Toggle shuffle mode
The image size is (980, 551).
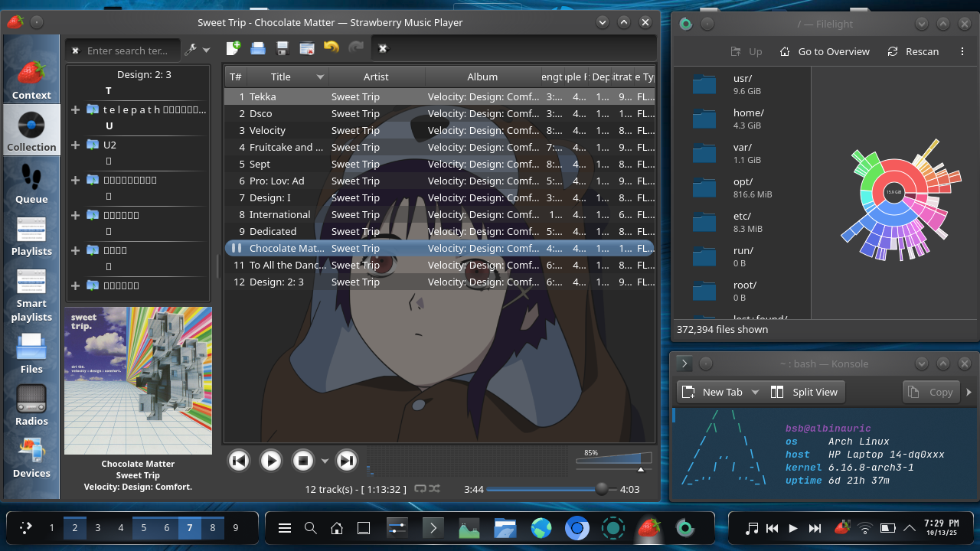click(434, 488)
